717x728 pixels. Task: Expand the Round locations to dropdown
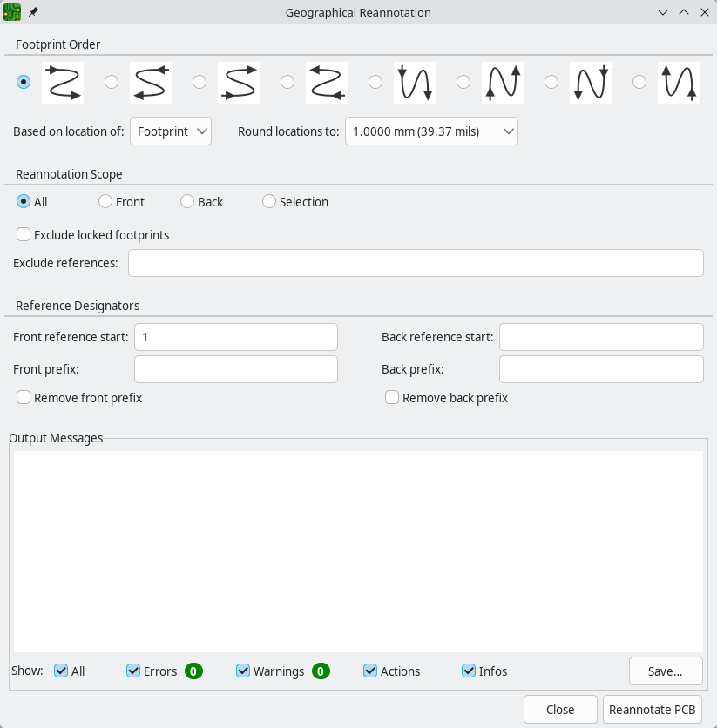[431, 131]
